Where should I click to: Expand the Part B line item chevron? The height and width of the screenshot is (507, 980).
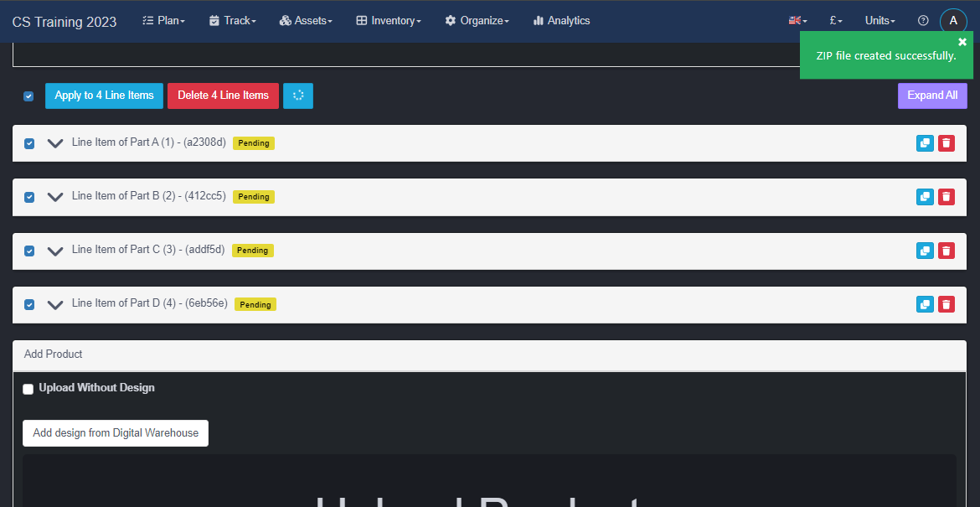(x=55, y=197)
